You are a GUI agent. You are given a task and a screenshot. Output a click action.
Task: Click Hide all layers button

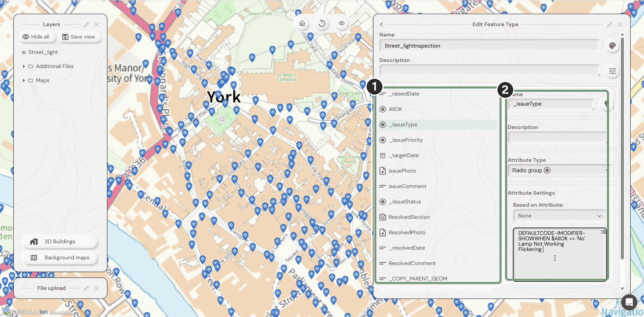coord(36,37)
